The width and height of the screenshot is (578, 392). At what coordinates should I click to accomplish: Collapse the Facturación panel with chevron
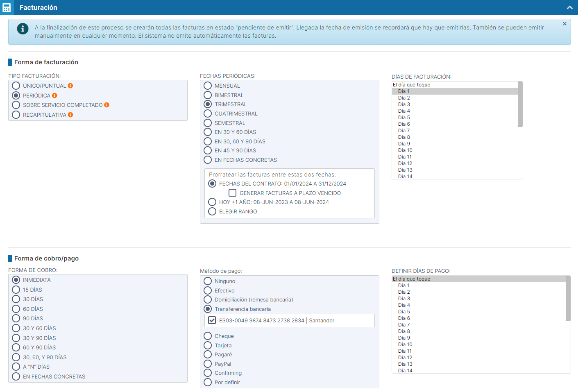[569, 7]
